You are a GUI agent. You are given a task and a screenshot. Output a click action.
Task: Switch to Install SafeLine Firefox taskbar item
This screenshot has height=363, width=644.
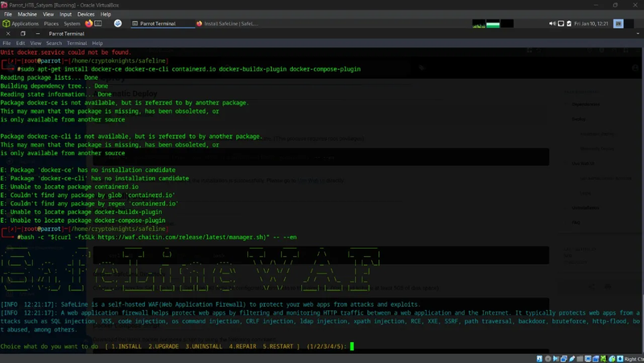(227, 23)
